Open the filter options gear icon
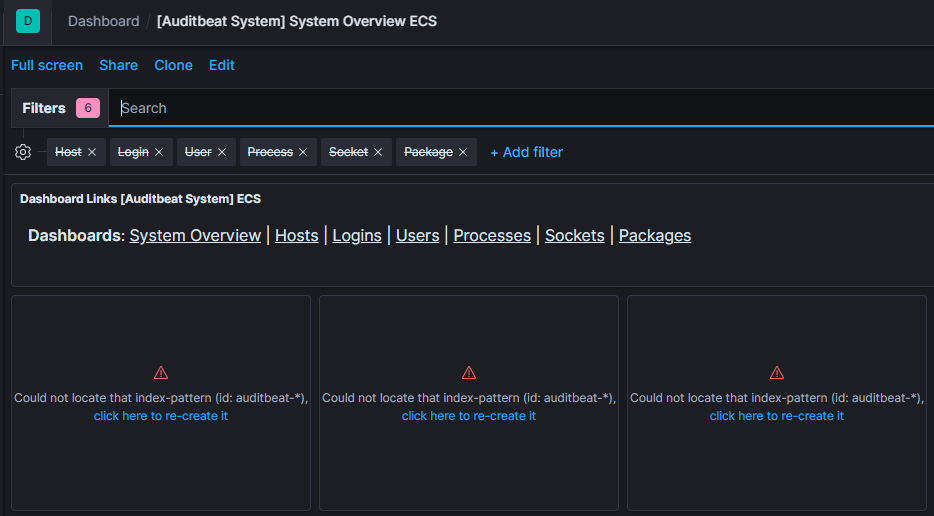This screenshot has height=516, width=934. click(x=23, y=152)
